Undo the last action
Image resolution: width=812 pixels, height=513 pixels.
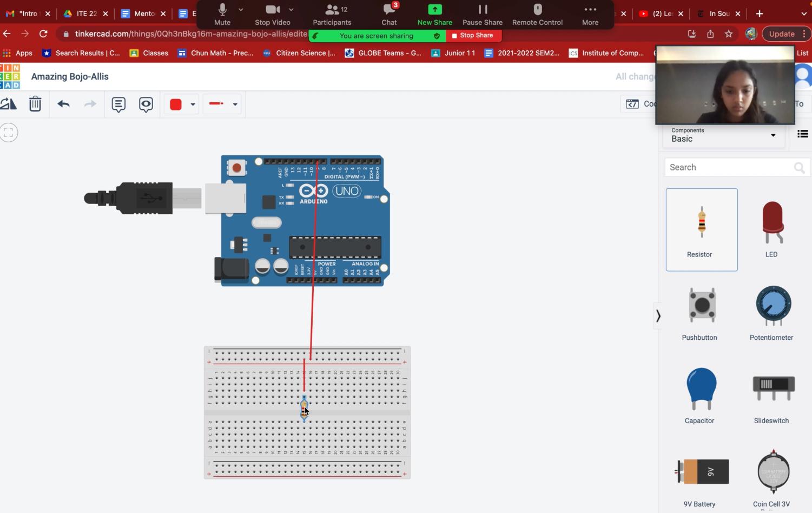click(x=63, y=104)
